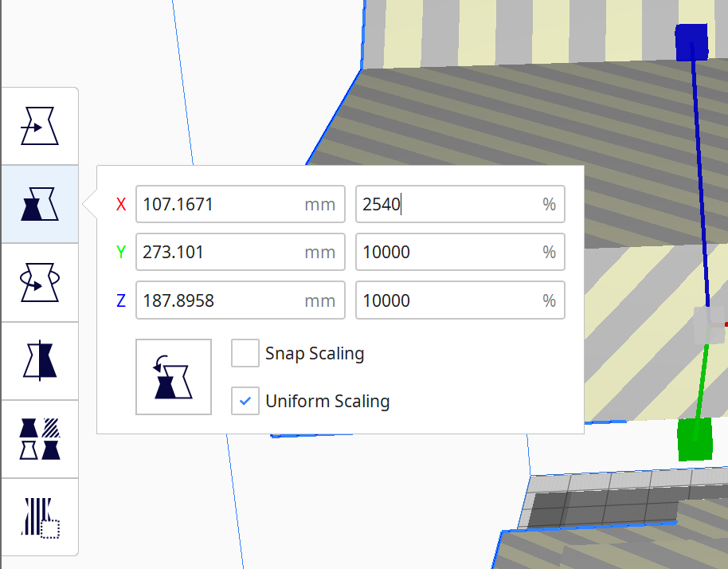Click the green Y-axis scale handle
Screen dimensions: 728x569
(x=695, y=439)
